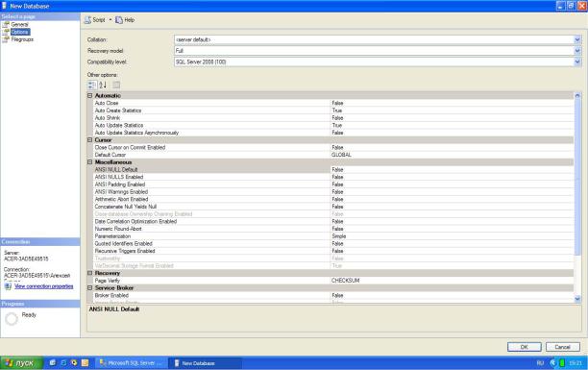Confirm with the OK button
The image size is (588, 370).
point(524,347)
